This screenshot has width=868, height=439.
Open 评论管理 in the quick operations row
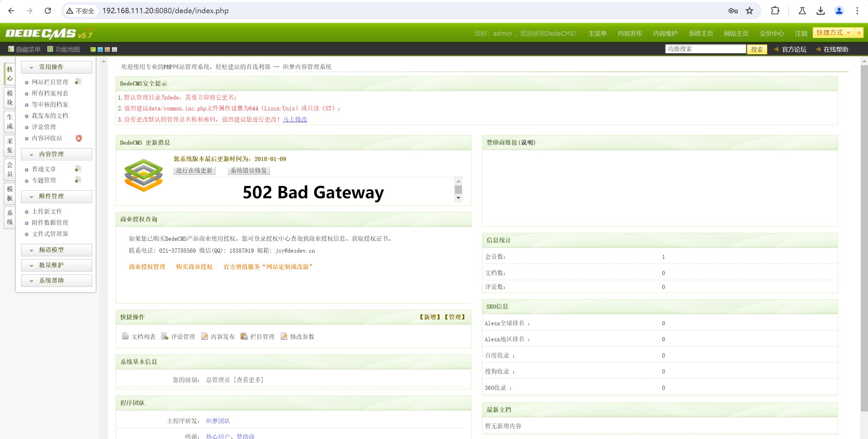178,336
